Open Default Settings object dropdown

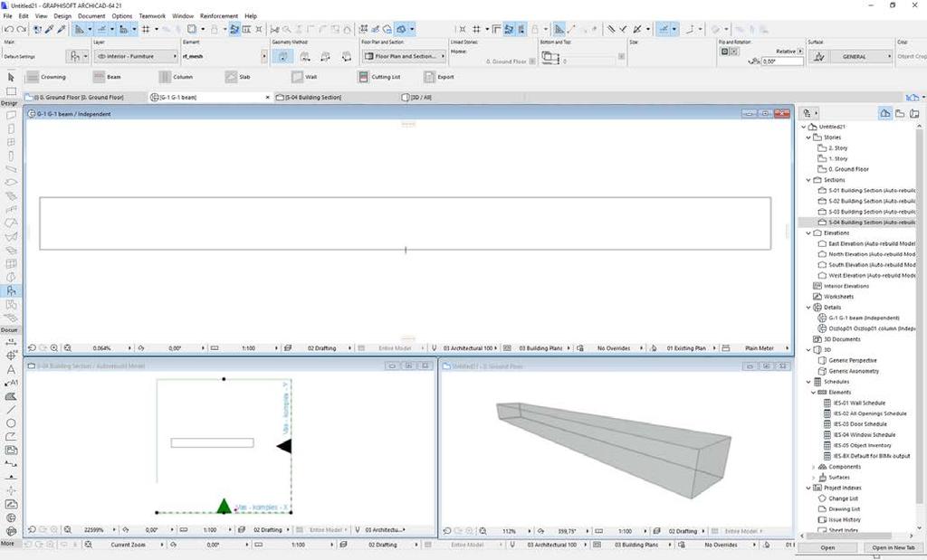78,57
